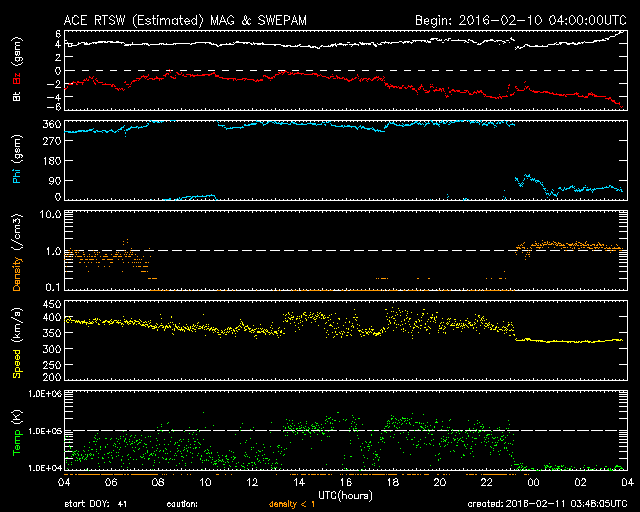Screen dimensions: 640x512
Task: Click the '1.0' tick on the Density axis
Action: coord(53,252)
